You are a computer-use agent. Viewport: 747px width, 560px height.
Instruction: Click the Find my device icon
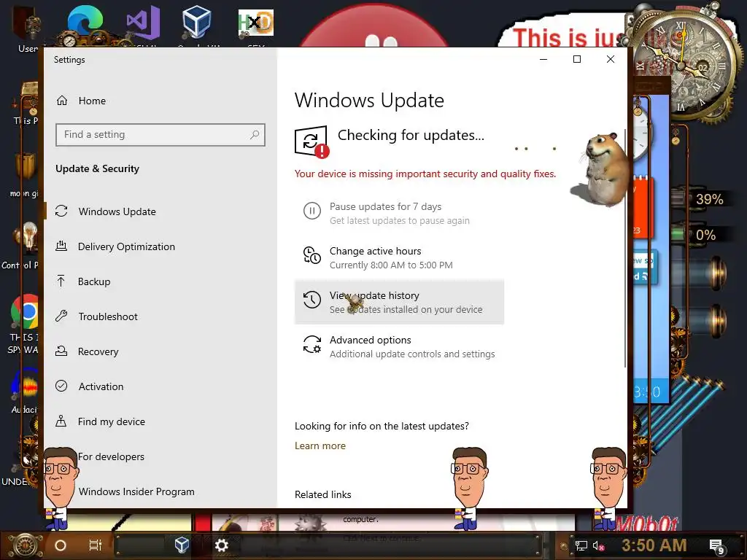click(61, 421)
